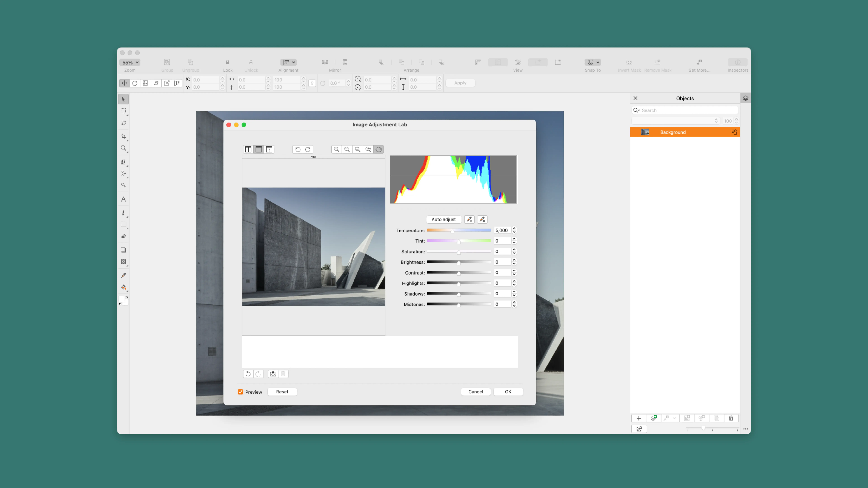The height and width of the screenshot is (488, 868).
Task: Select the Rectangle Mask tool
Action: coord(123,111)
